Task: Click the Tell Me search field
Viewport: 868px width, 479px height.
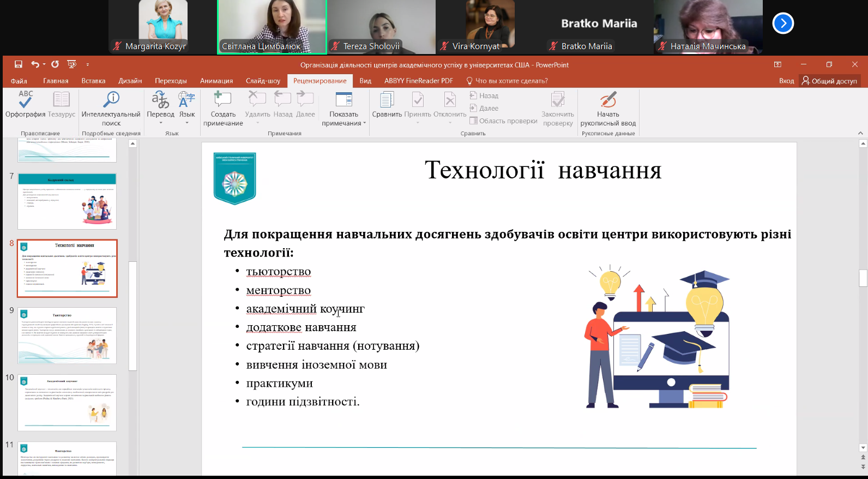Action: tap(511, 81)
